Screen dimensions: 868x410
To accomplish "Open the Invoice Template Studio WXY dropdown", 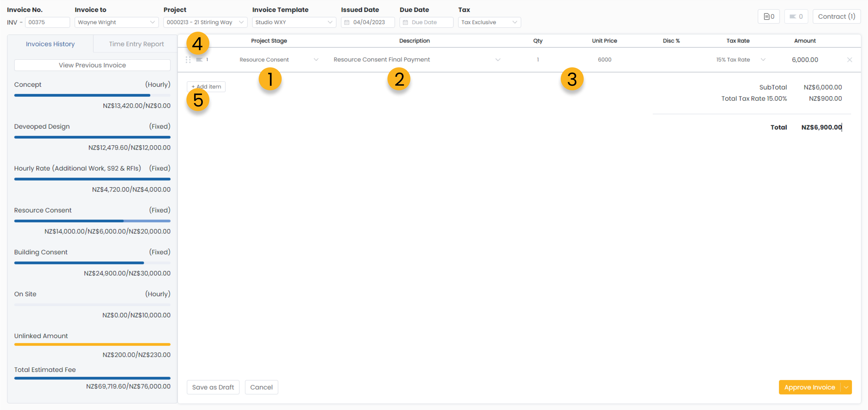I will pyautogui.click(x=294, y=22).
